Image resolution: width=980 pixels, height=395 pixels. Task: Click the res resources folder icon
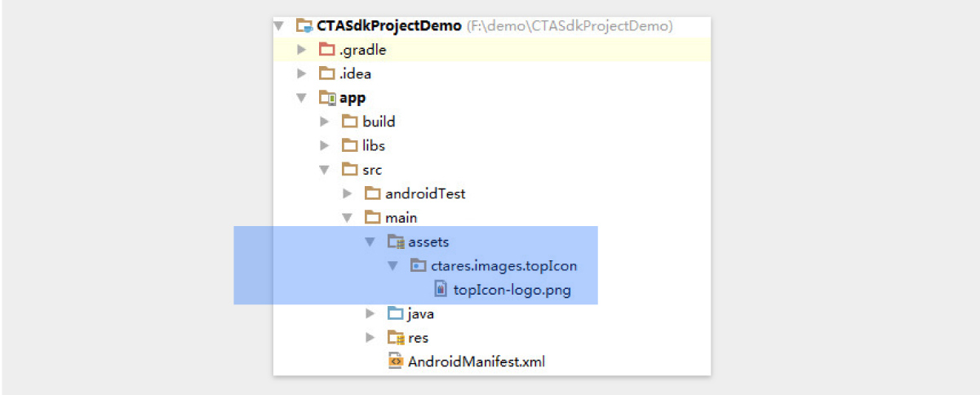396,337
